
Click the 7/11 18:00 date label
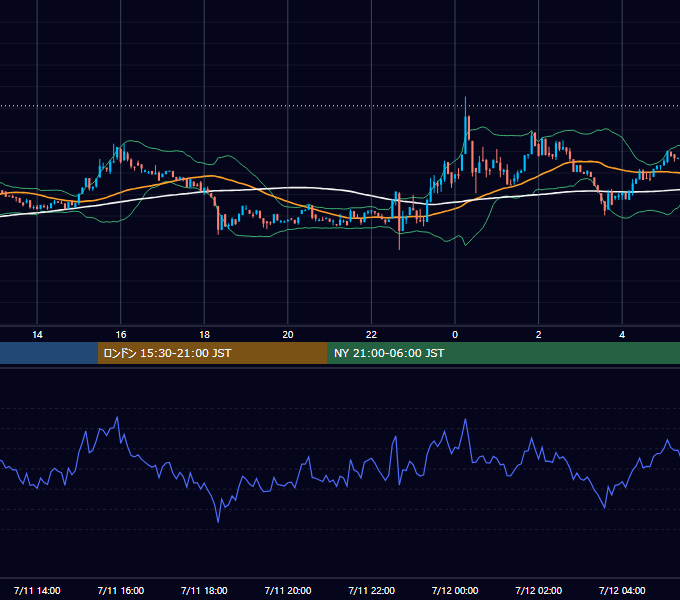click(204, 590)
